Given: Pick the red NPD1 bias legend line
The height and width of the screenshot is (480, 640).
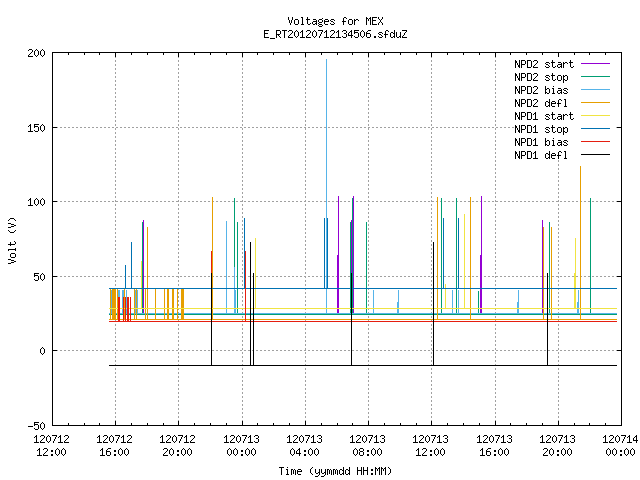Looking at the screenshot, I should [x=595, y=142].
